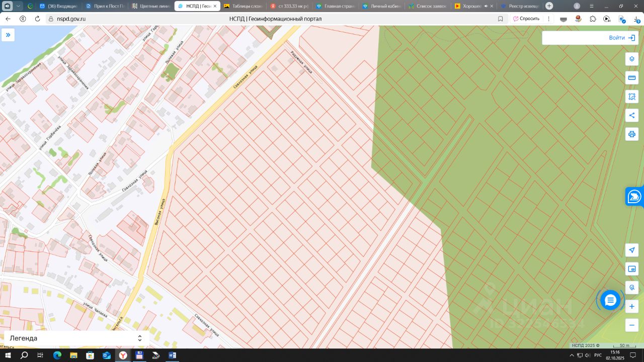The image size is (644, 362).
Task: Open the map layers panel icon
Action: [632, 59]
